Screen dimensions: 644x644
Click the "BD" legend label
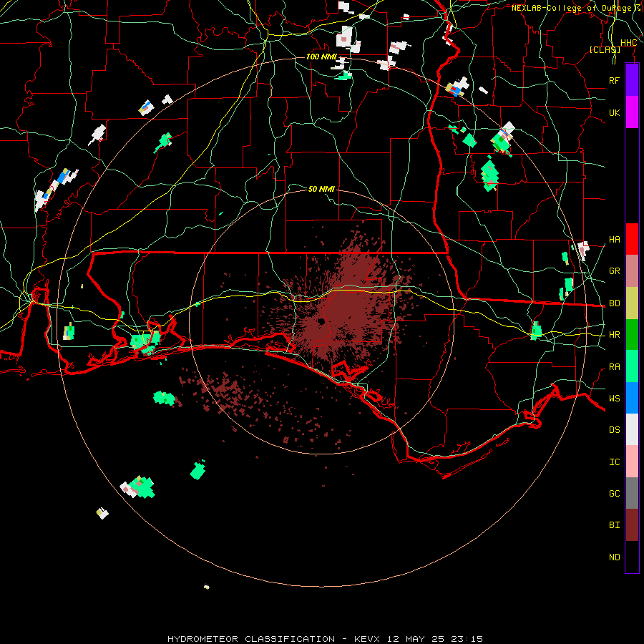[614, 303]
